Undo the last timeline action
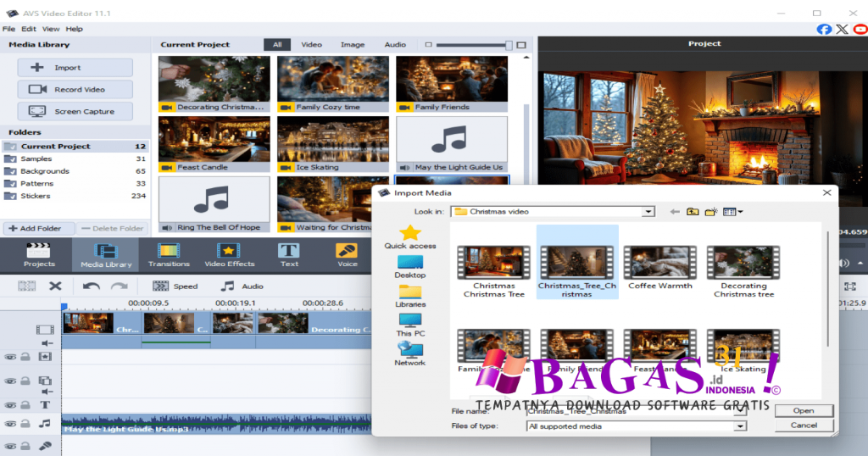The width and height of the screenshot is (868, 456). coord(92,286)
